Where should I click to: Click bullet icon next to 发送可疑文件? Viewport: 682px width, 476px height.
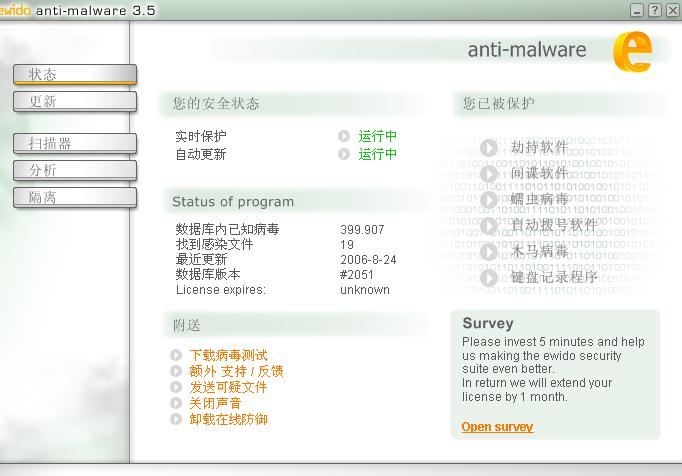[176, 387]
